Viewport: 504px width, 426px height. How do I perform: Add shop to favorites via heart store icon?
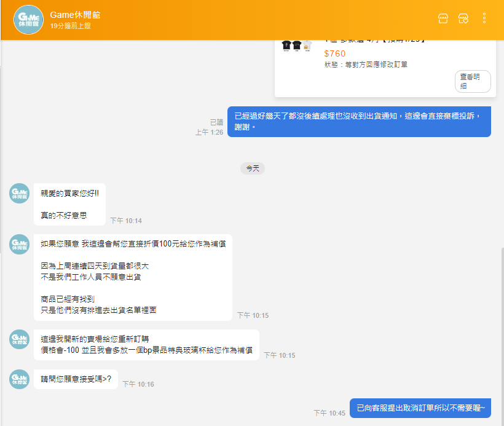[463, 18]
